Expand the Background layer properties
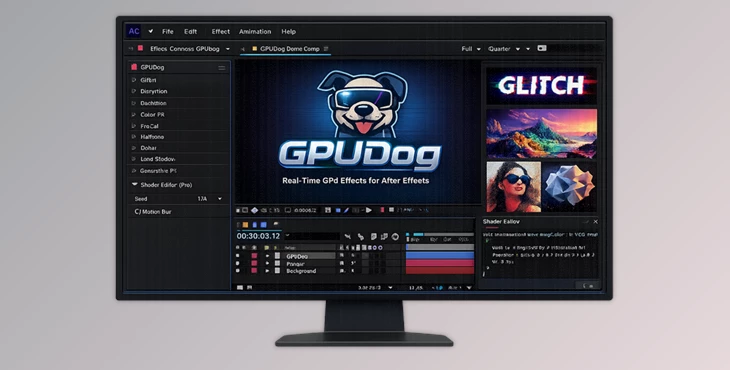The image size is (730, 370). [x=267, y=270]
